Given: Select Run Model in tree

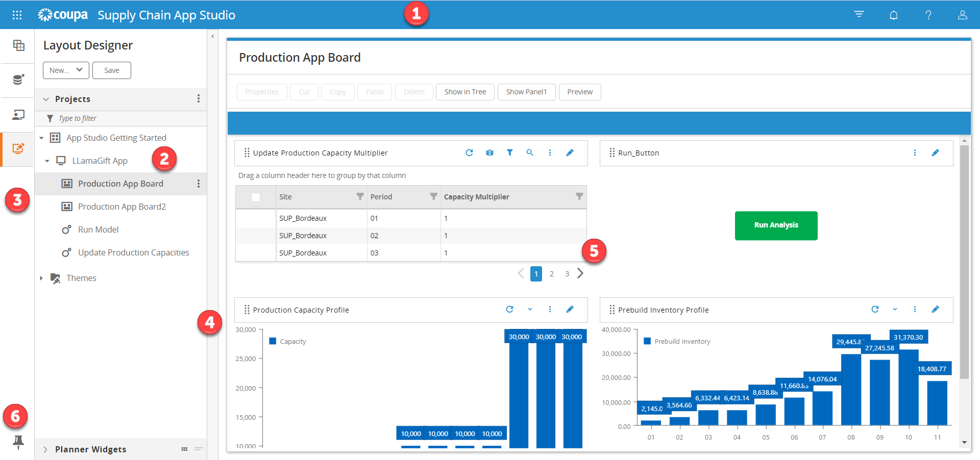Looking at the screenshot, I should coord(98,229).
